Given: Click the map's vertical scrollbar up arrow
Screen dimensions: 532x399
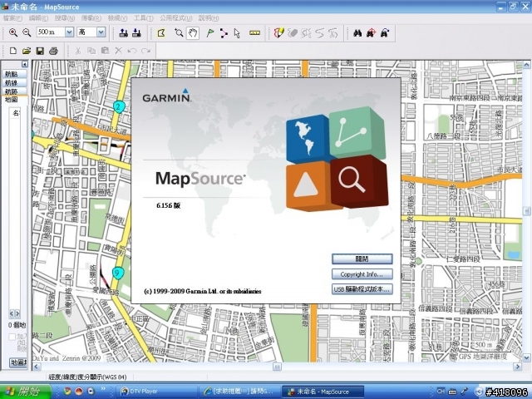Looking at the screenshot, I should 526,65.
